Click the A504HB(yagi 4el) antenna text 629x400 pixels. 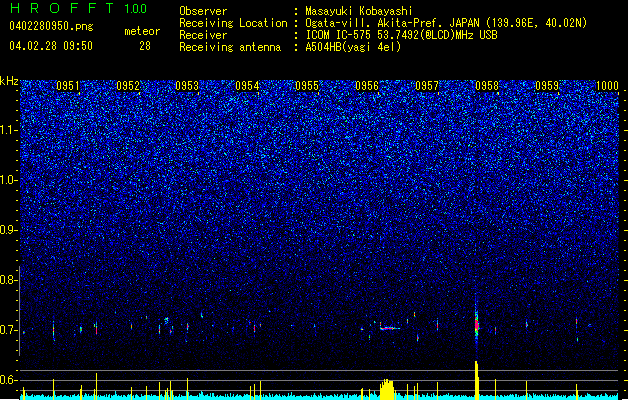(x=353, y=47)
